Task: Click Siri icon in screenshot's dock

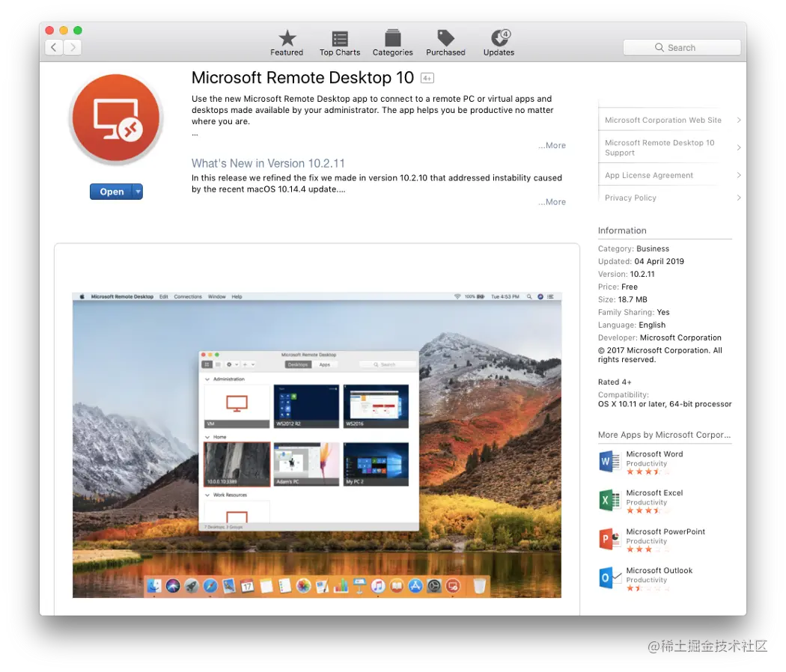Action: (173, 586)
